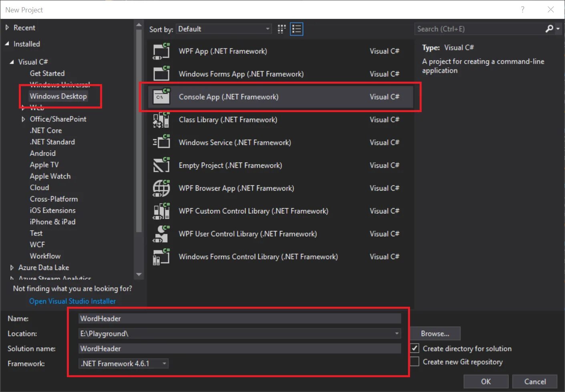Image resolution: width=565 pixels, height=392 pixels.
Task: Expand the Recent node
Action: (7, 28)
